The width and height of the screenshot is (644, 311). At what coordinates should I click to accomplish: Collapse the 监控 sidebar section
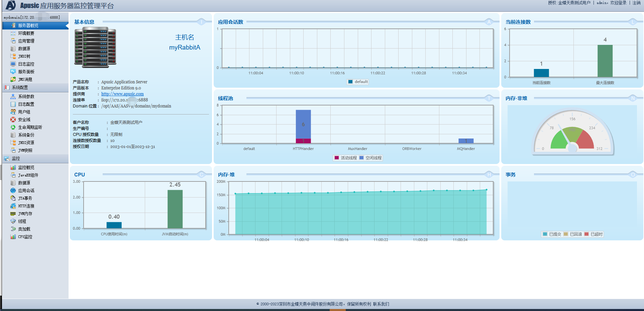pos(16,158)
